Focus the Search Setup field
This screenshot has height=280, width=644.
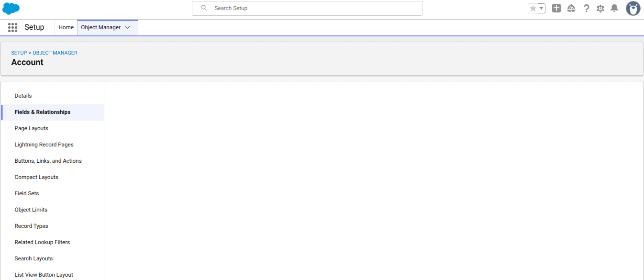click(307, 8)
